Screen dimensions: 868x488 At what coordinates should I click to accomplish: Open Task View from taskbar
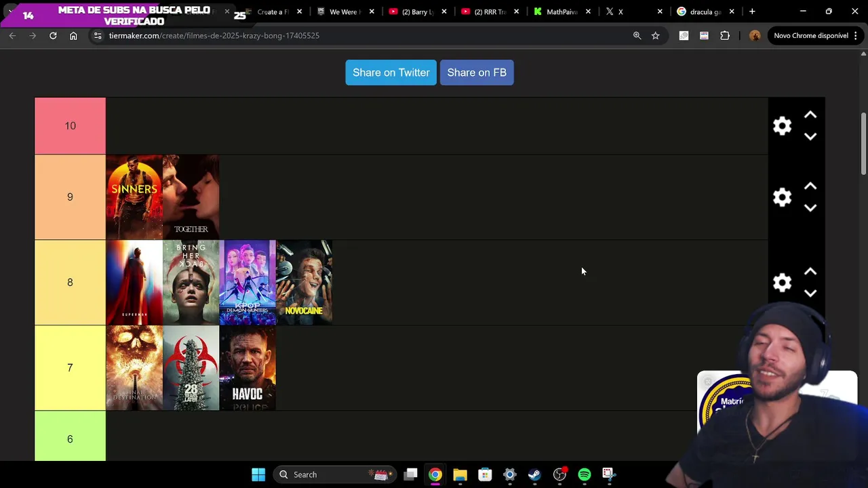(x=410, y=474)
